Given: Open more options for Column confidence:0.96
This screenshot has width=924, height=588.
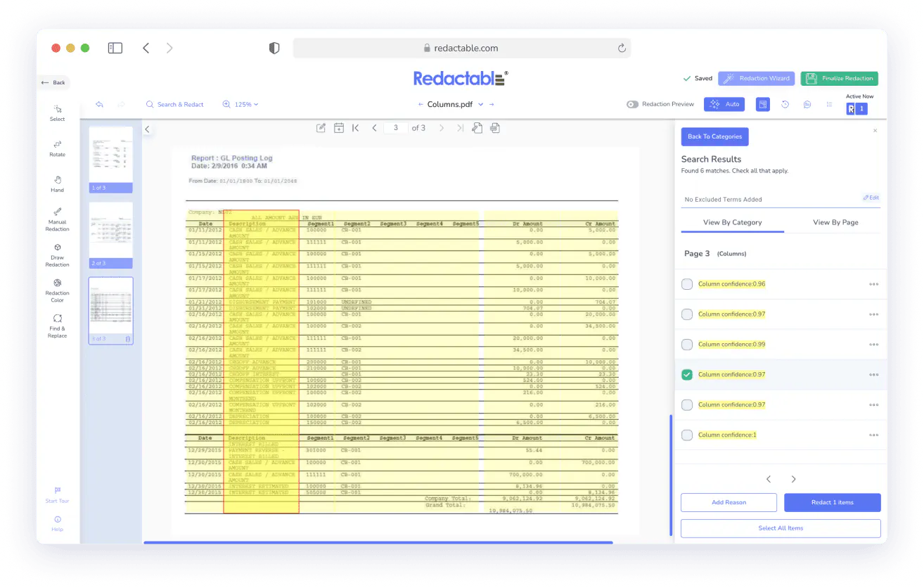Looking at the screenshot, I should [873, 284].
